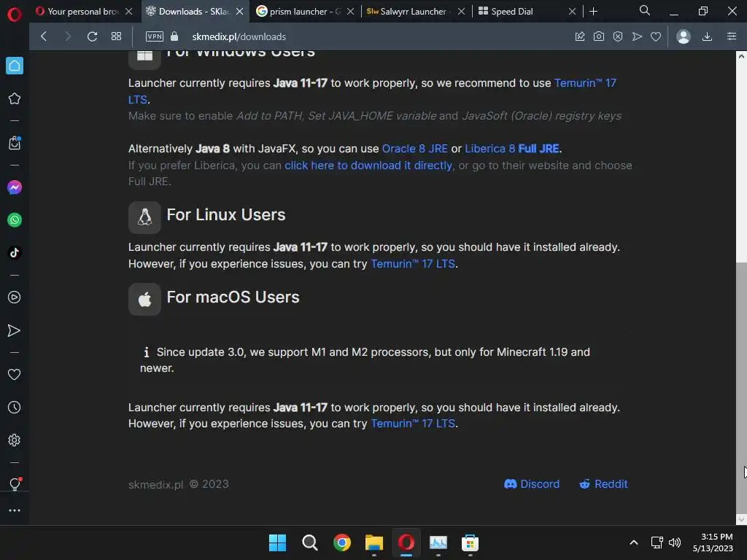Open volume control in system tray
This screenshot has width=747, height=560.
tap(675, 542)
